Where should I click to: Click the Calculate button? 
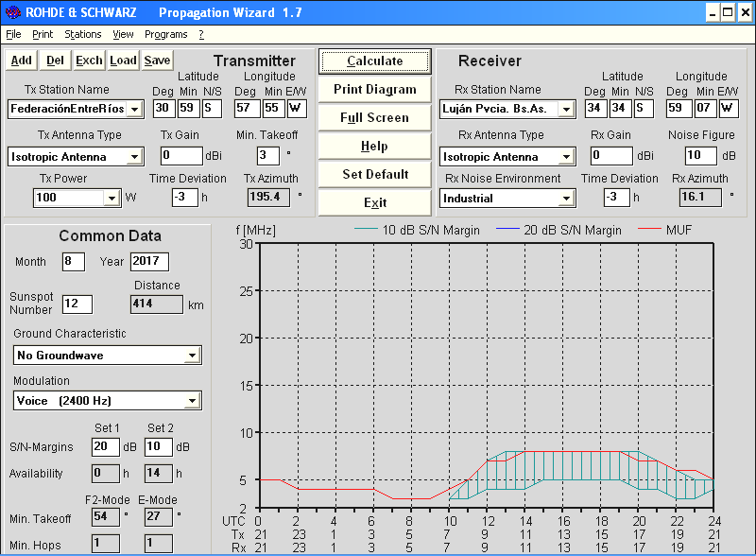tap(374, 61)
